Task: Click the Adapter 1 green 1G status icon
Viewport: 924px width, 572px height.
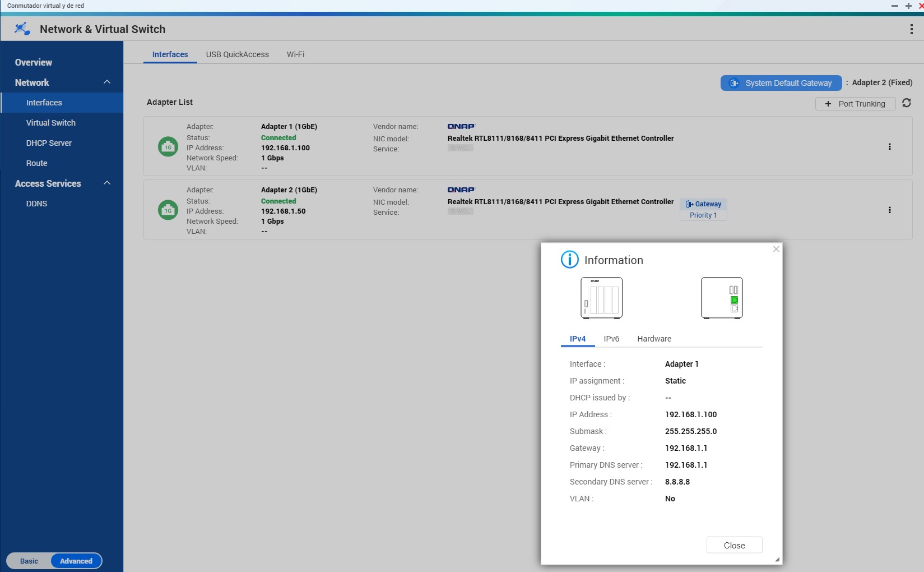Action: coord(168,147)
